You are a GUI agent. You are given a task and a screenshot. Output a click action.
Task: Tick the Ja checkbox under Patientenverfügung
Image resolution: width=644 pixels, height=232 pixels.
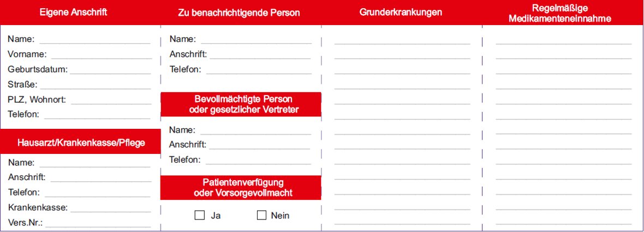[200, 215]
